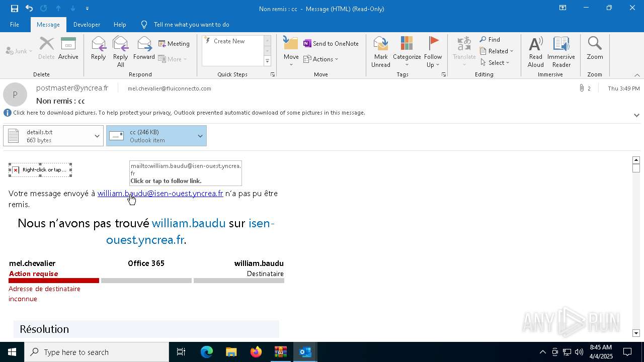Mark the message Unread
The height and width of the screenshot is (362, 644).
381,52
